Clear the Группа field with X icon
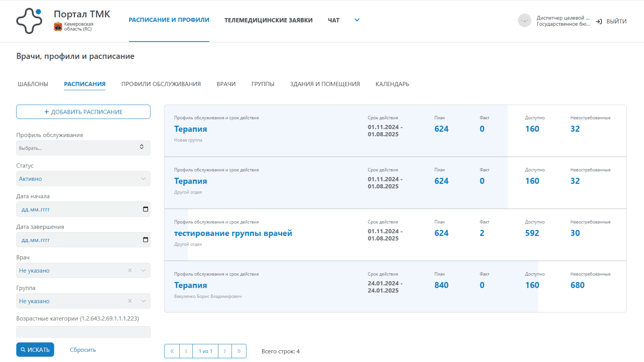 tap(130, 301)
